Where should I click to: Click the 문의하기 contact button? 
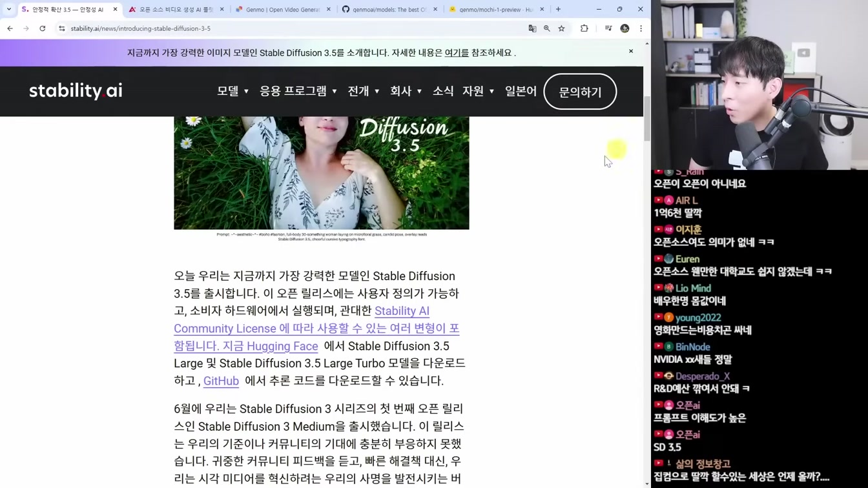[580, 92]
